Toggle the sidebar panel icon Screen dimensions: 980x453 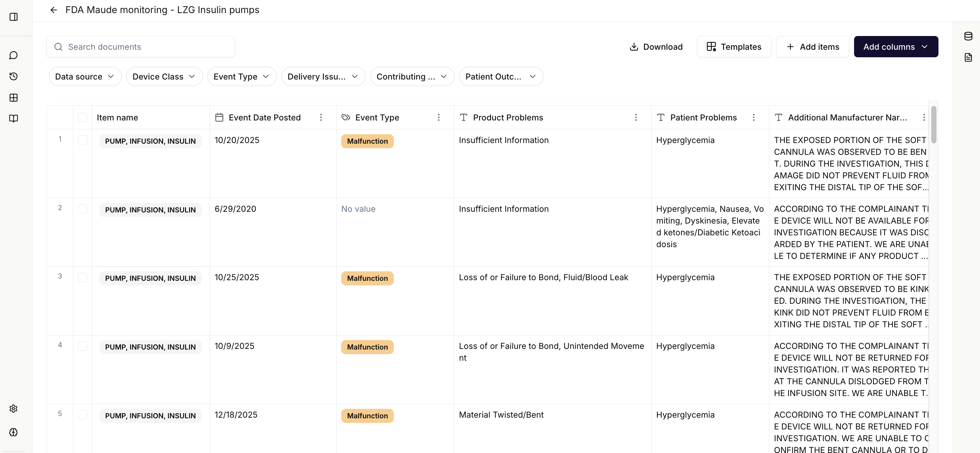[14, 17]
